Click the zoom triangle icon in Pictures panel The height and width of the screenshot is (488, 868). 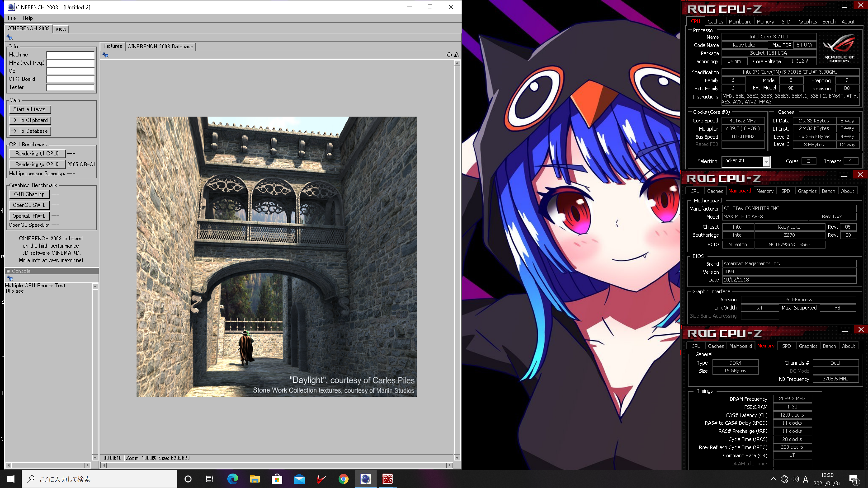point(457,55)
